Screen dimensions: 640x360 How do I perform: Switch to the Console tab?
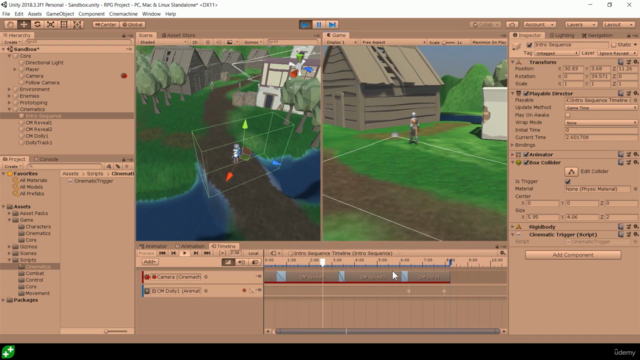[x=46, y=159]
